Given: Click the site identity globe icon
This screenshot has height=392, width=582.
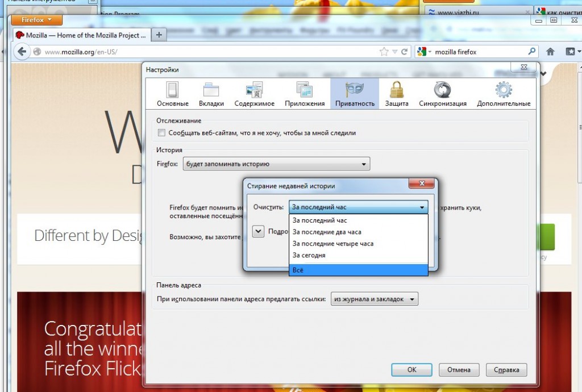Looking at the screenshot, I should pyautogui.click(x=37, y=52).
